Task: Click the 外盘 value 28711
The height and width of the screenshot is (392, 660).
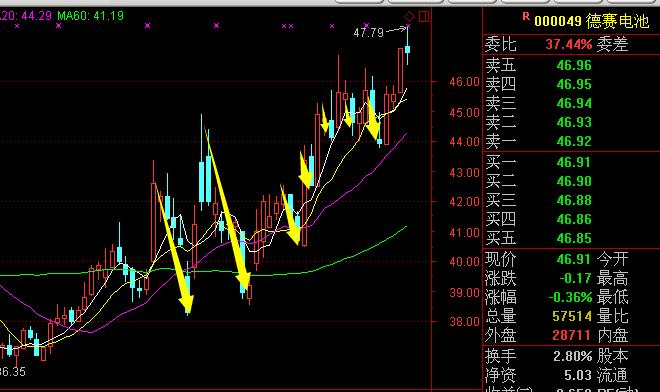Action: pyautogui.click(x=572, y=335)
